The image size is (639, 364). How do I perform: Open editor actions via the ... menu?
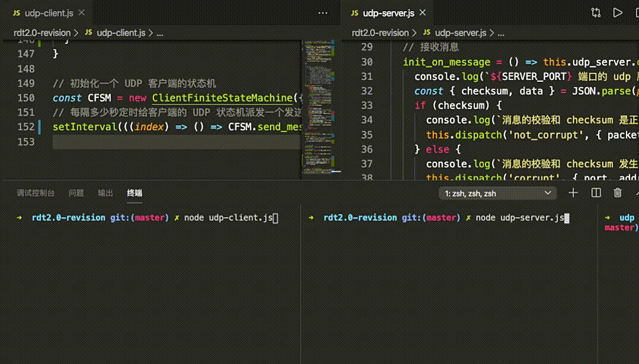click(x=322, y=12)
